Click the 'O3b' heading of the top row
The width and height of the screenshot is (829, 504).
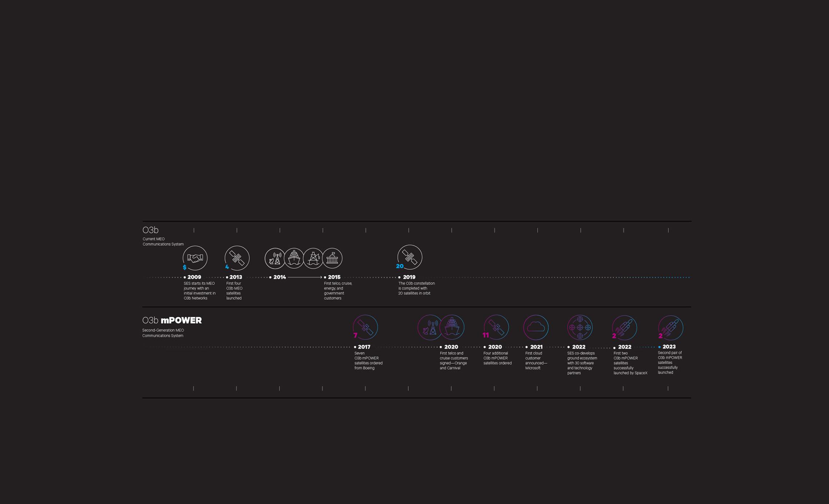point(151,230)
